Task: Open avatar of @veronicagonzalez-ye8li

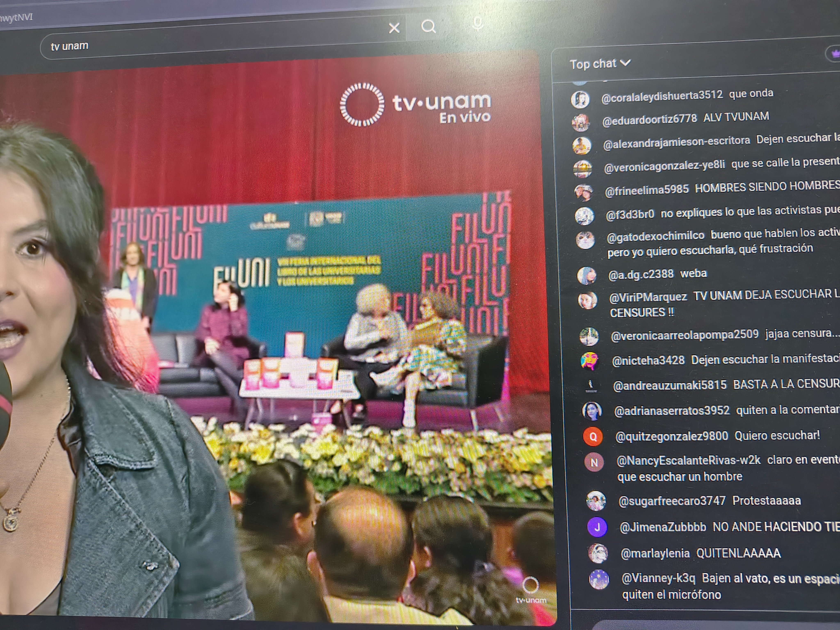Action: pyautogui.click(x=582, y=169)
